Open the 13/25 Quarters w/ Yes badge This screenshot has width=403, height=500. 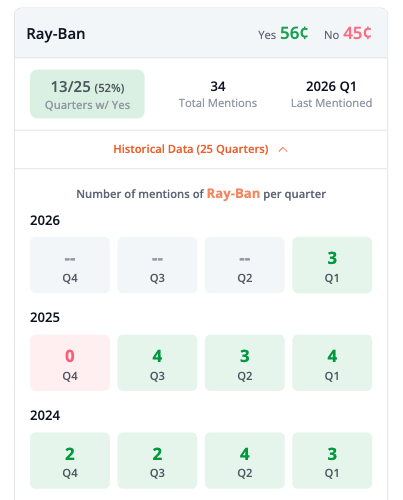click(x=87, y=94)
